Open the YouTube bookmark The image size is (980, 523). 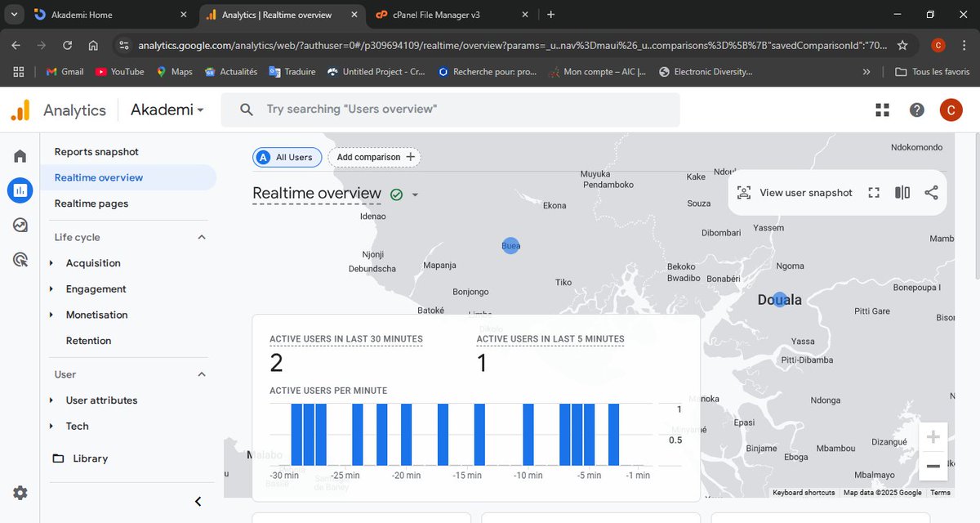pyautogui.click(x=120, y=72)
